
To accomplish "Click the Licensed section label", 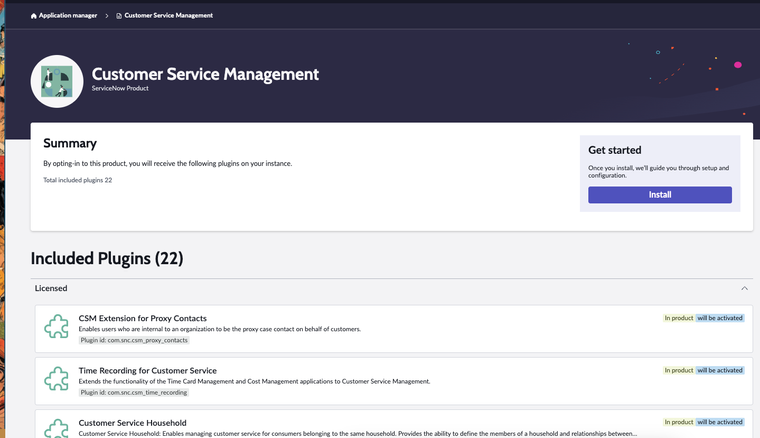I will 51,288.
